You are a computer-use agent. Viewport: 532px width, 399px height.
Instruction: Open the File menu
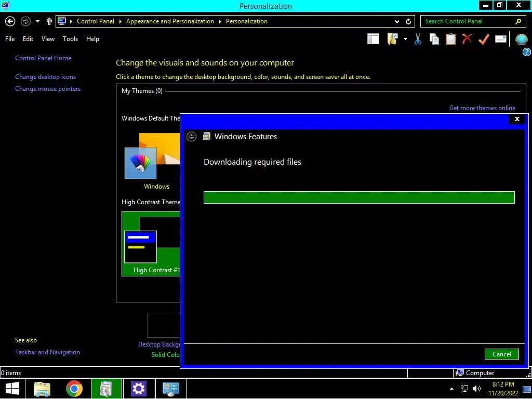pyautogui.click(x=10, y=39)
